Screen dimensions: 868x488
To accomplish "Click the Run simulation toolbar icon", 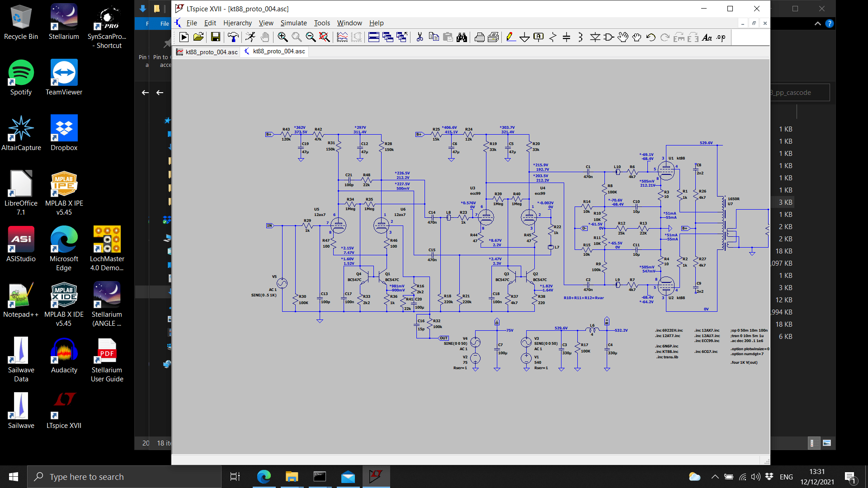I will click(184, 38).
